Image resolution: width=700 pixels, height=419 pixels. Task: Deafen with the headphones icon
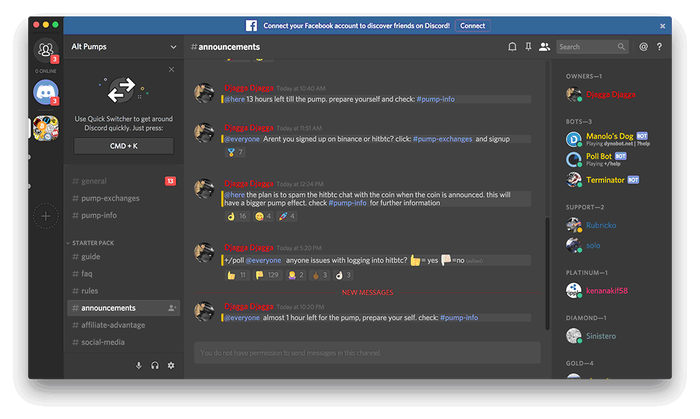155,365
